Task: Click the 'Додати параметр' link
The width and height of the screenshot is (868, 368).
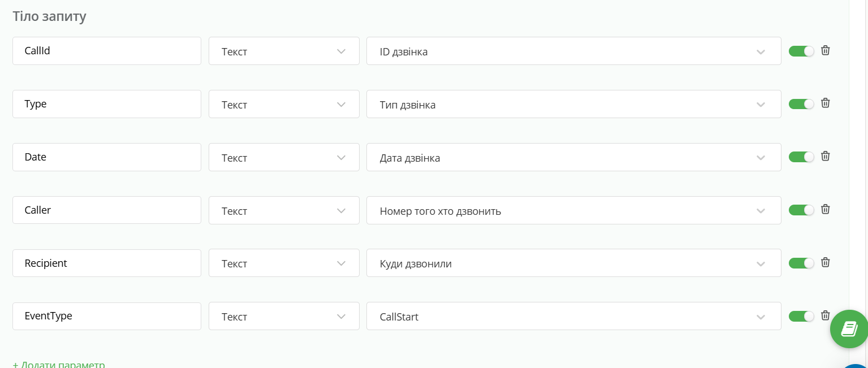Action: pos(59,365)
